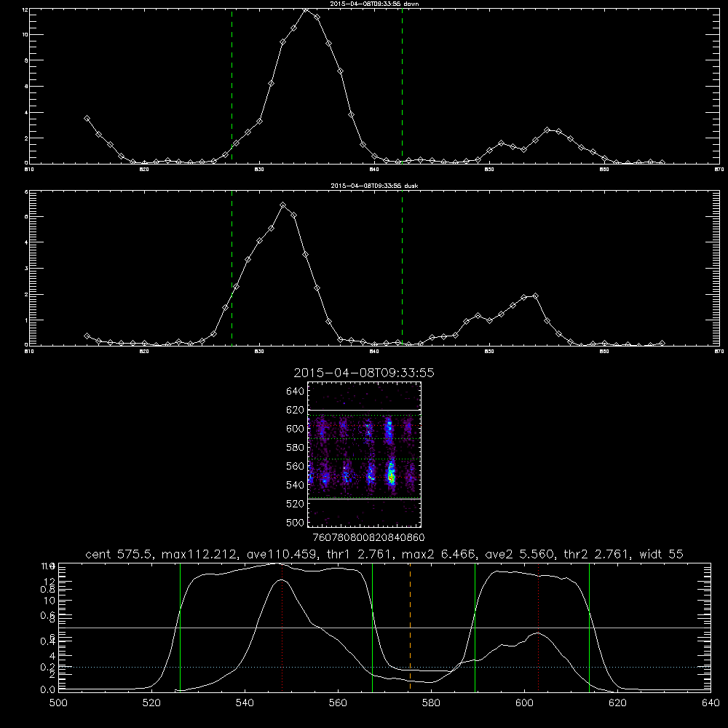
Task: Click the 'max2 6.466' statistic
Action: click(x=438, y=554)
